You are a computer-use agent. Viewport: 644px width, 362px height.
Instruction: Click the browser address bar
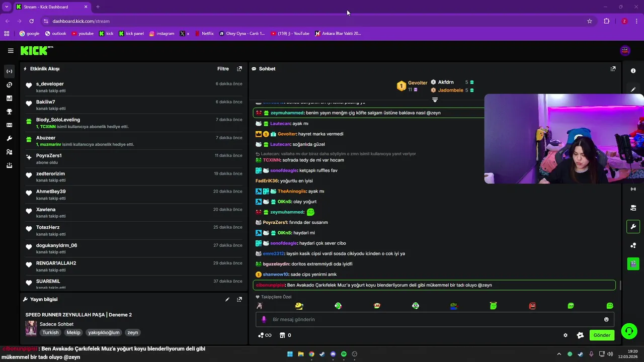click(x=312, y=21)
